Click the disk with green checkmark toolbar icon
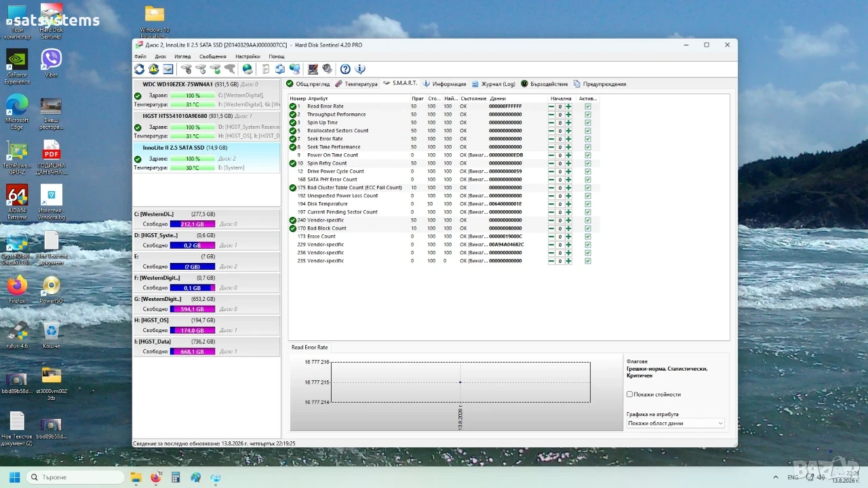 [x=215, y=69]
